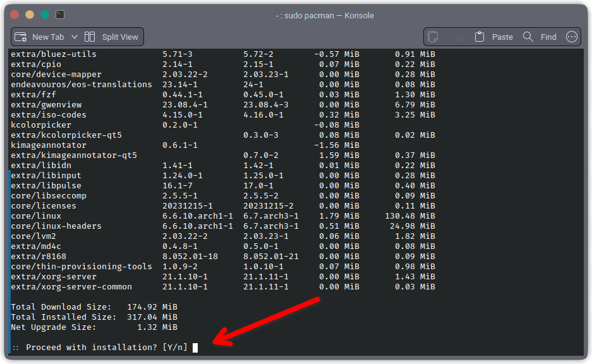Screen dimensions: 592x364
Task: Click the 'Total Installed Size:' line
Action: point(64,317)
